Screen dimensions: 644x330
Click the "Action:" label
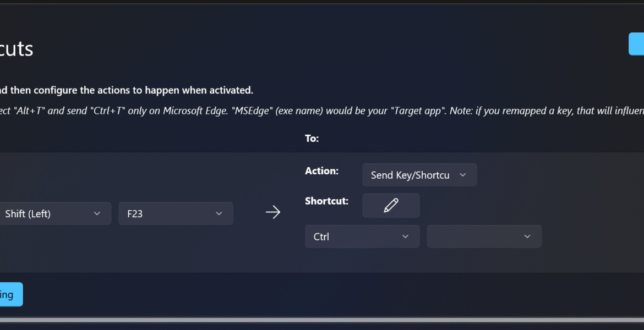[x=321, y=171]
